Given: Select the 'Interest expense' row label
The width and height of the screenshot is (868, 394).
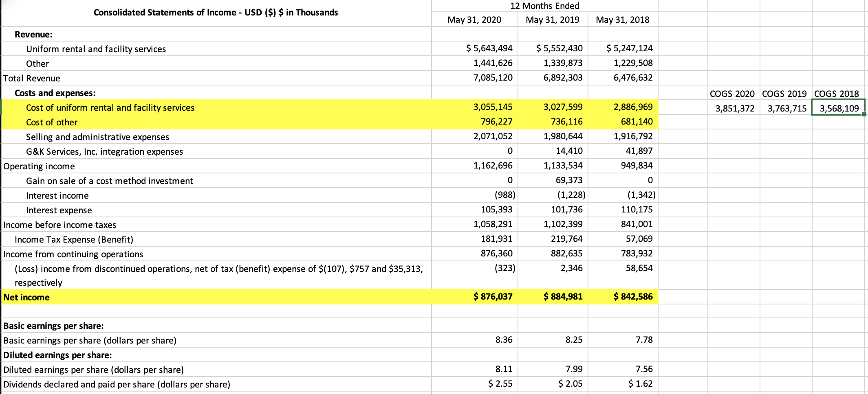Looking at the screenshot, I should pos(59,210).
